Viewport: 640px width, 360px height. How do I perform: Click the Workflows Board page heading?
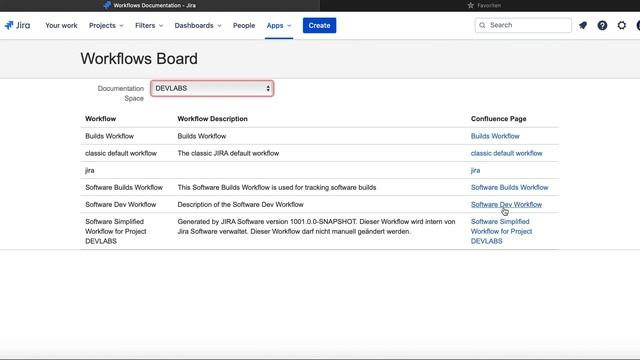[139, 59]
